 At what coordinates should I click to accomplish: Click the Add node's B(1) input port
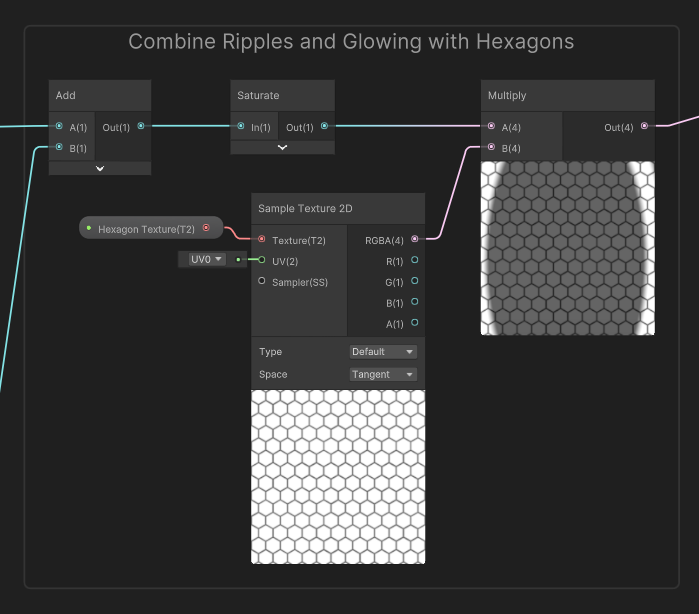tap(60, 148)
